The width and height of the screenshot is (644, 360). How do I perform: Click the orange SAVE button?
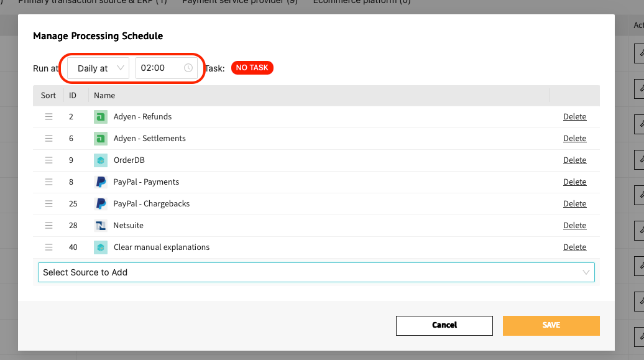(551, 325)
